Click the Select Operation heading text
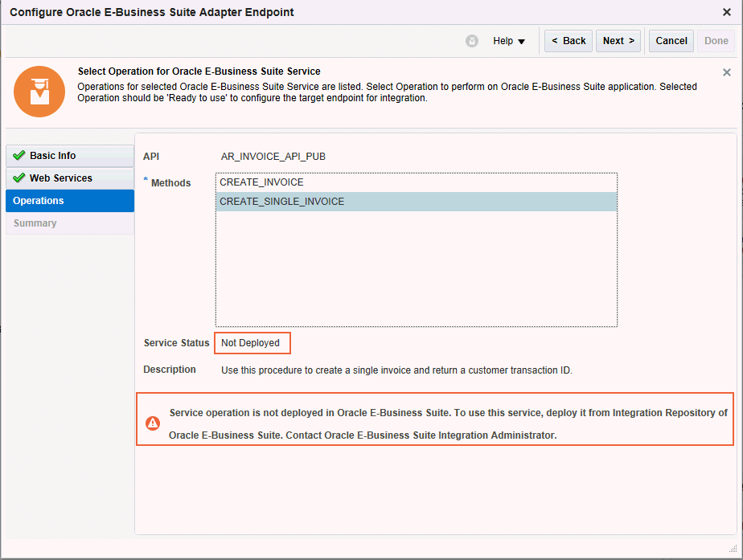 199,72
